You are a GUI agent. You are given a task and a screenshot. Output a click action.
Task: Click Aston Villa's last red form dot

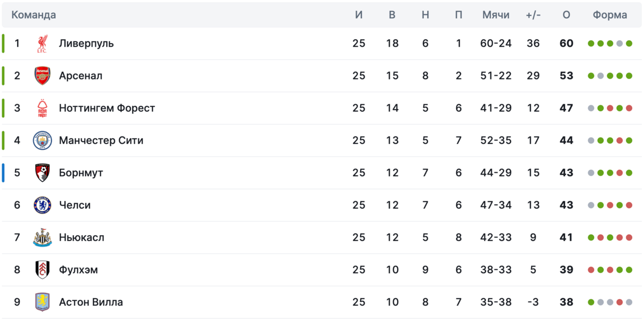pos(620,302)
